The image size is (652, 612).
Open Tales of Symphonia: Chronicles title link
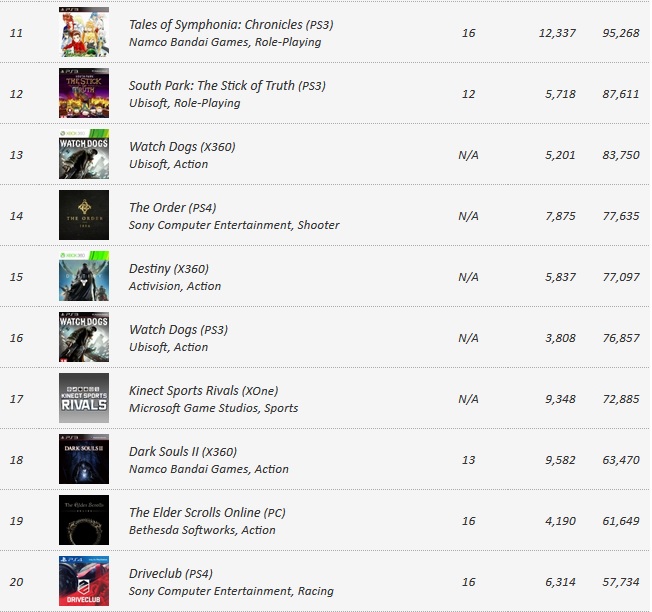(231, 25)
